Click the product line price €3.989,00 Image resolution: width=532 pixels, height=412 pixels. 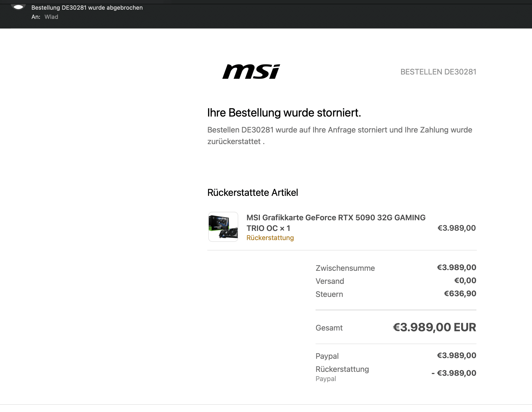[456, 228]
